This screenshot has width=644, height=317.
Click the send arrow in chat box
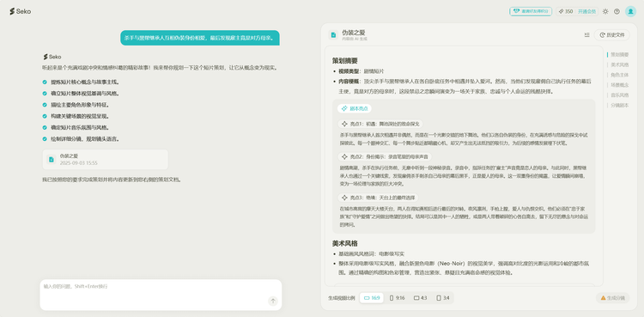(x=273, y=301)
